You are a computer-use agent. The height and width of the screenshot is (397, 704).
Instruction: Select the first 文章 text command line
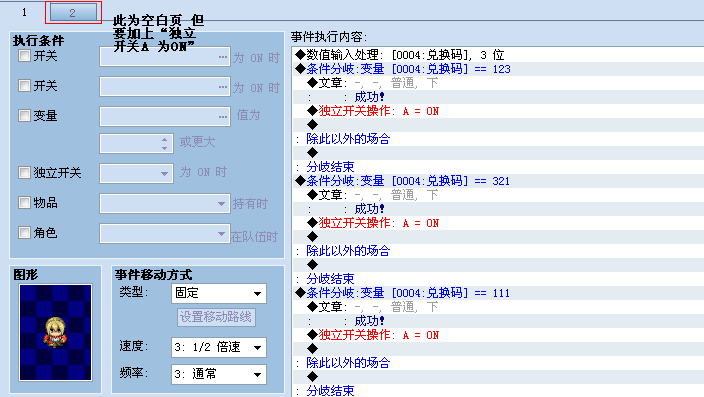(498, 83)
